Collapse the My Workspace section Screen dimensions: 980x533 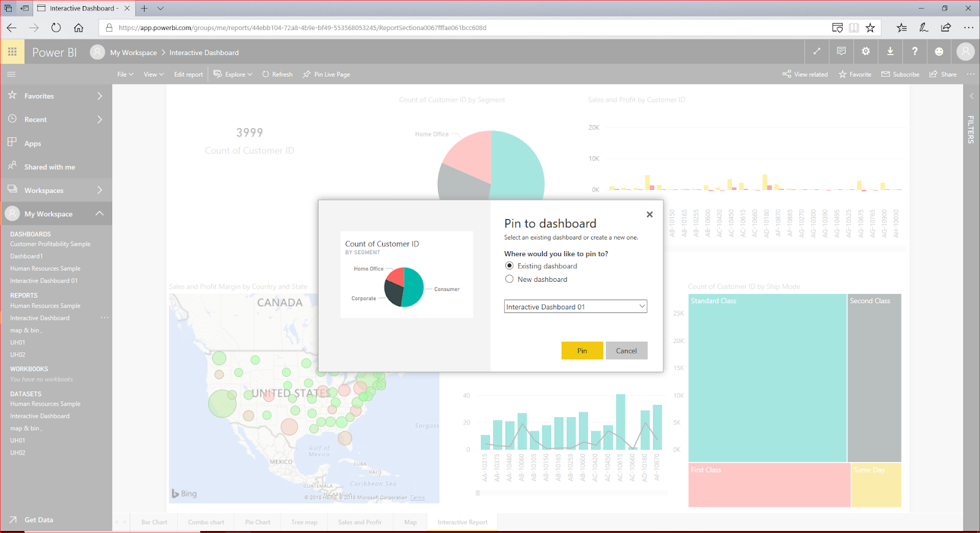[99, 213]
